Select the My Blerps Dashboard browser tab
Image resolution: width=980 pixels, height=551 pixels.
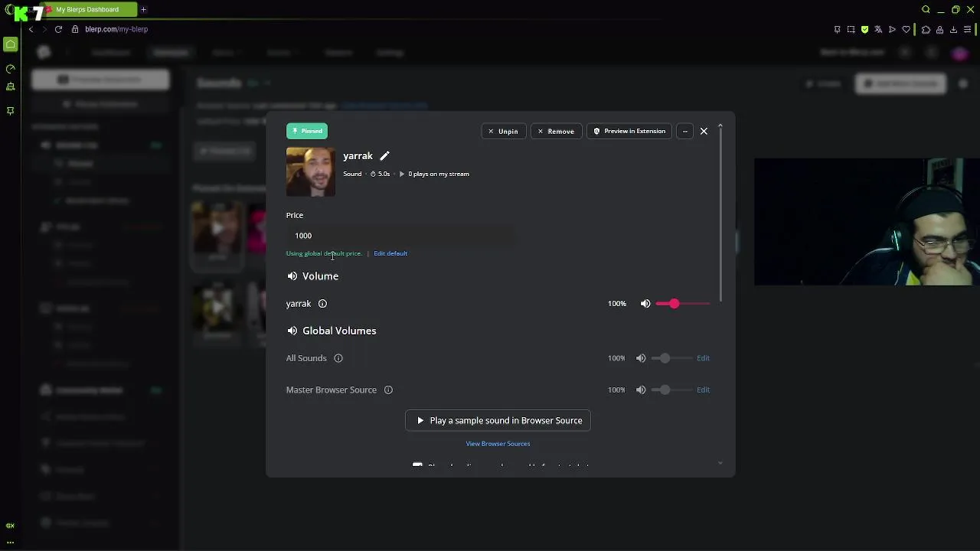90,9
